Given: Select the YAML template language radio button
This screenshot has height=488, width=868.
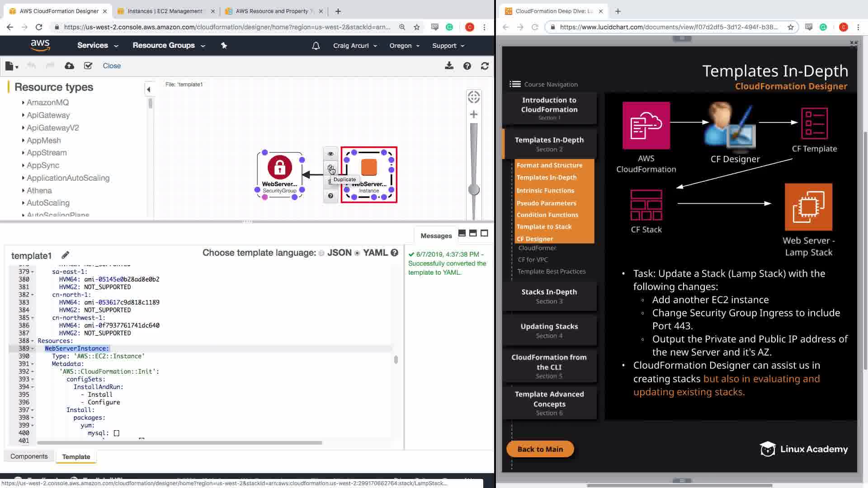Looking at the screenshot, I should point(357,253).
